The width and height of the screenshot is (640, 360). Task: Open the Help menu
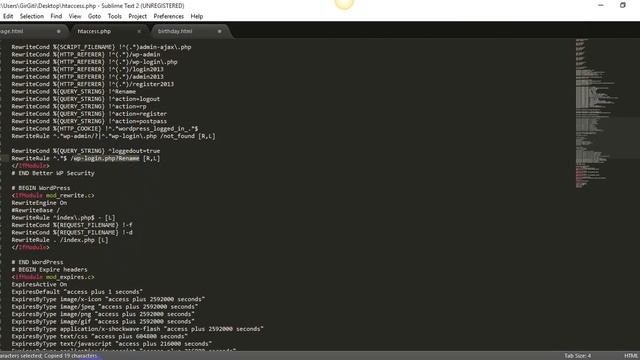[x=197, y=16]
